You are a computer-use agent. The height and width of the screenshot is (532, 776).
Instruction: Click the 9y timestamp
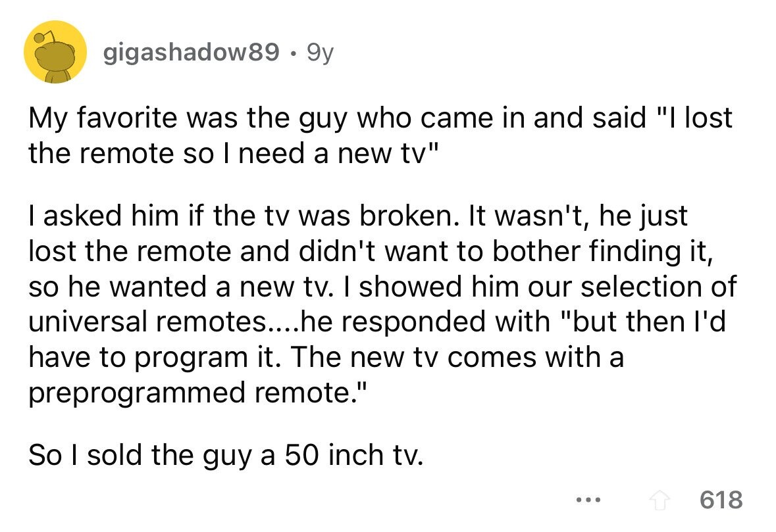(320, 53)
